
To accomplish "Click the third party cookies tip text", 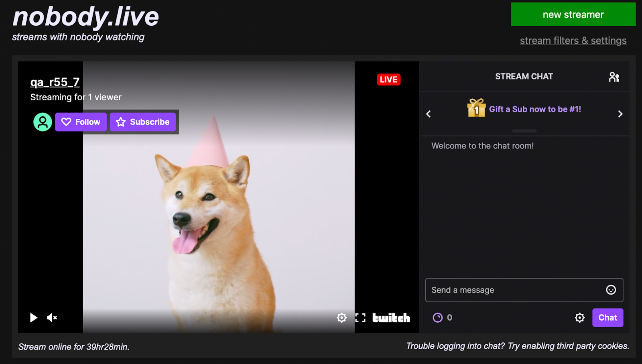I will (x=518, y=346).
